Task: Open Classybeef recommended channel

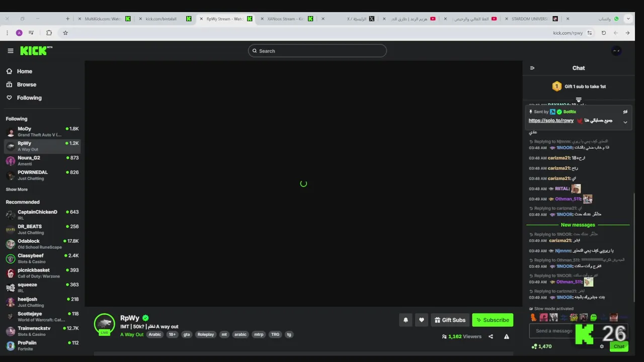Action: pos(42,259)
